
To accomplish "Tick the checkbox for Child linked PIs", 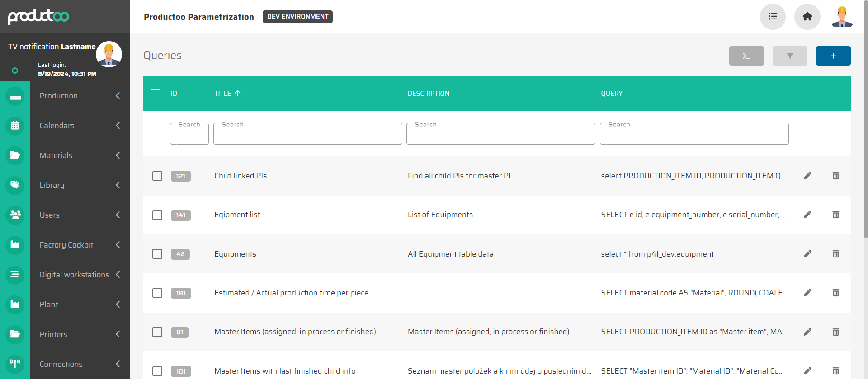I will [157, 176].
